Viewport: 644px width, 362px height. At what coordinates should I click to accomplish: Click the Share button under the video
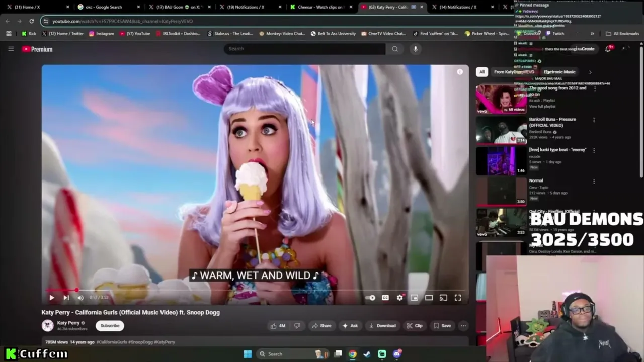(x=321, y=326)
